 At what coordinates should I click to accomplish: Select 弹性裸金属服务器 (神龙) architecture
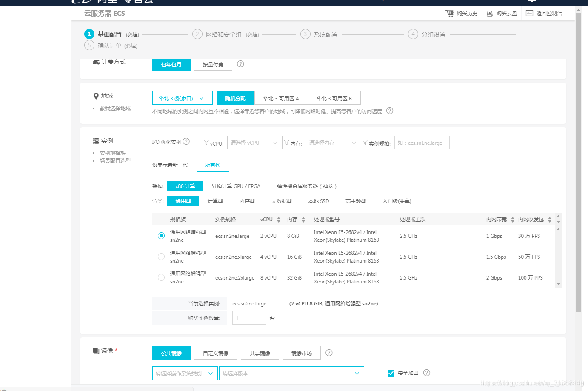pyautogui.click(x=307, y=186)
